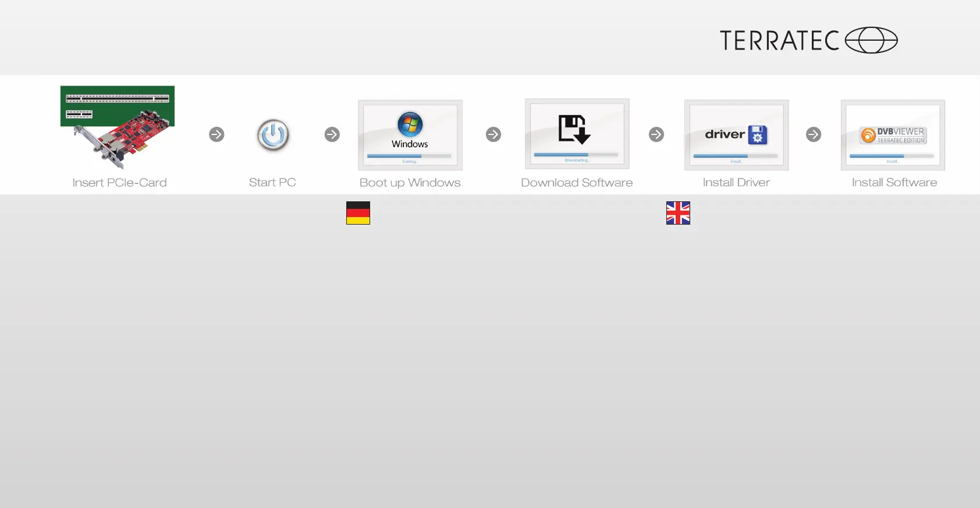Click arrow before the Install Software step

(x=814, y=134)
